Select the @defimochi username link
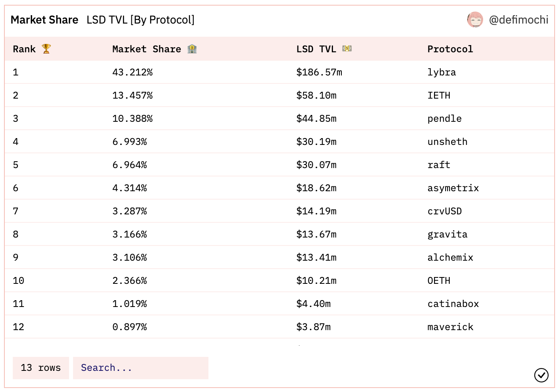Screen dimensions: 559x392 coord(519,20)
